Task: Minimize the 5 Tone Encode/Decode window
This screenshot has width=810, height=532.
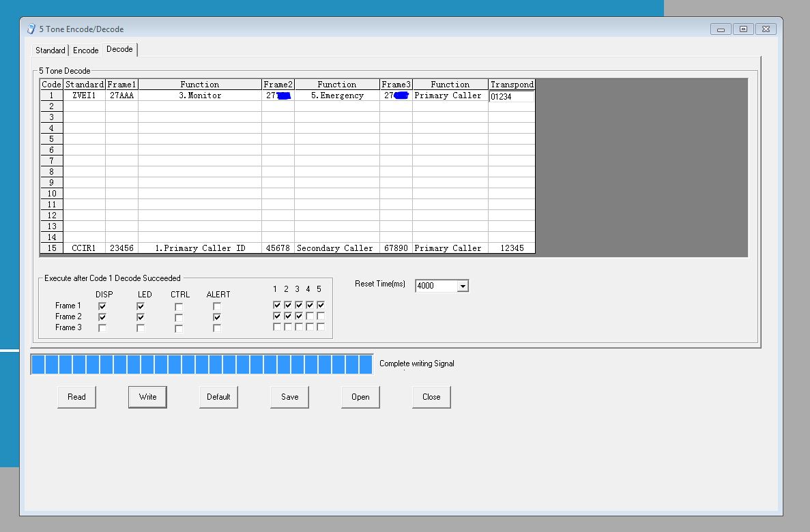Action: click(x=721, y=29)
